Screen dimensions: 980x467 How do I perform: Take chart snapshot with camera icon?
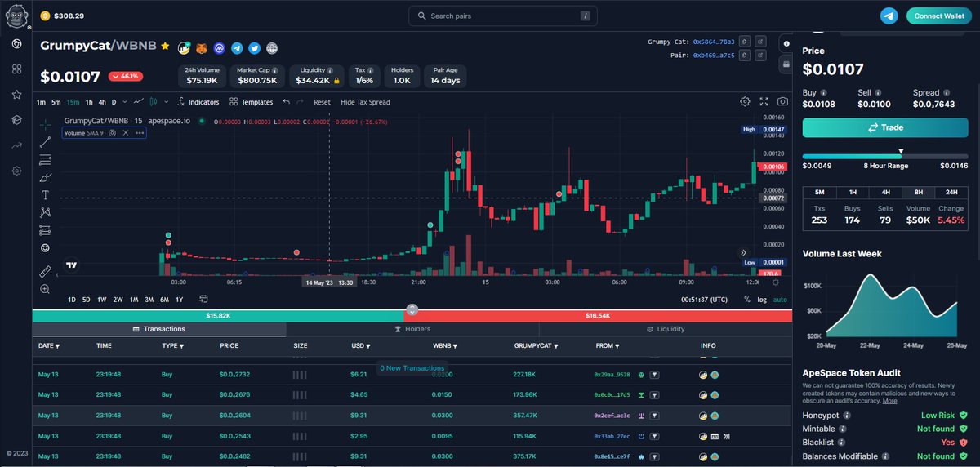(782, 102)
